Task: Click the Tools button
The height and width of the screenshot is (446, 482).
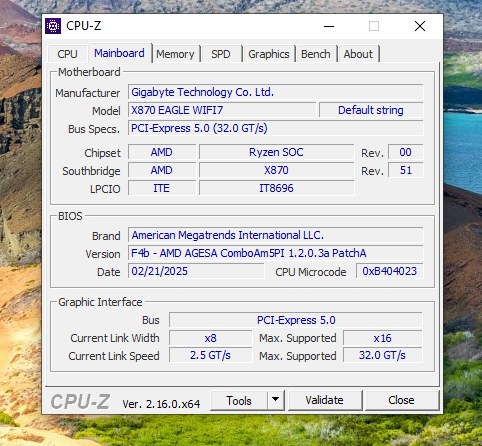Action: coord(239,400)
